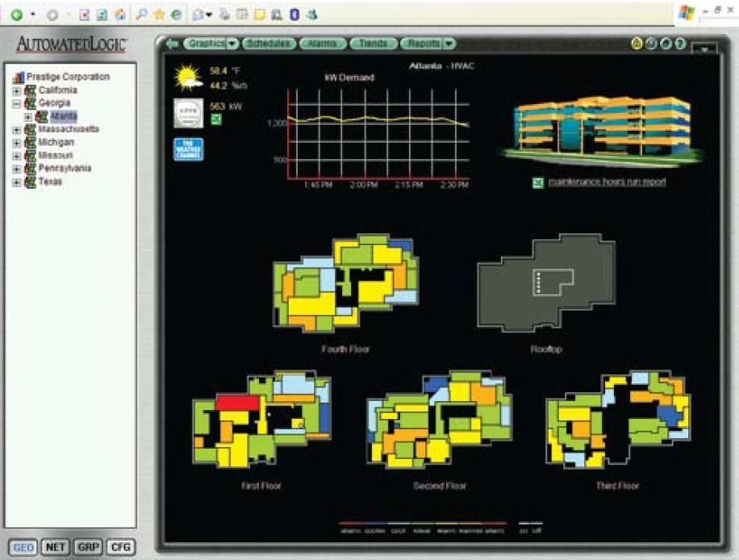This screenshot has width=739, height=560.
Task: Switch to GRP tree view
Action: 88,547
